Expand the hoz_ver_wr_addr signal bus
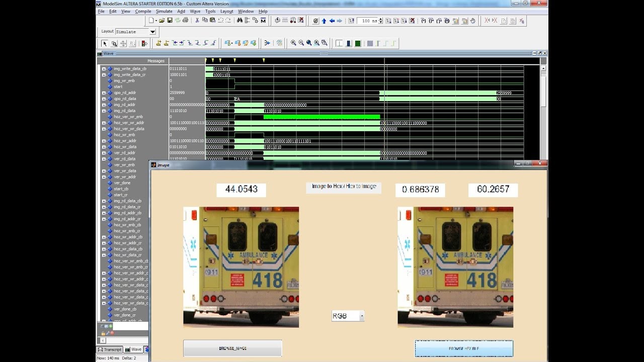 (x=104, y=123)
